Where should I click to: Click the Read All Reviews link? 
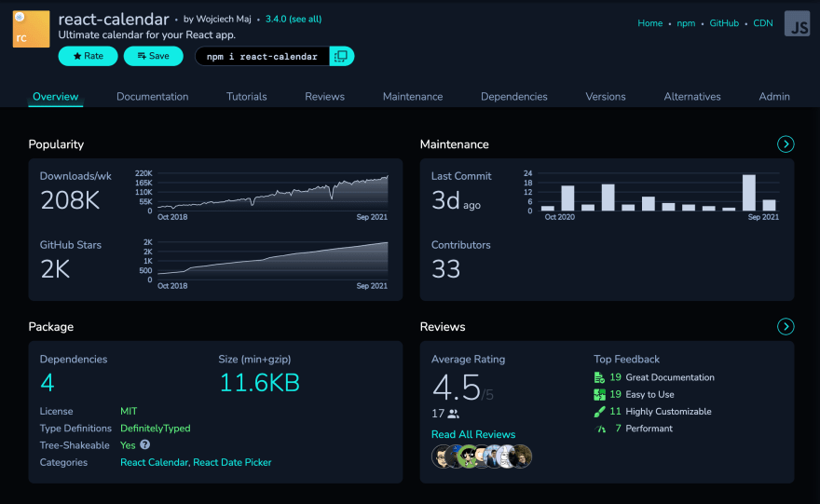pyautogui.click(x=473, y=434)
